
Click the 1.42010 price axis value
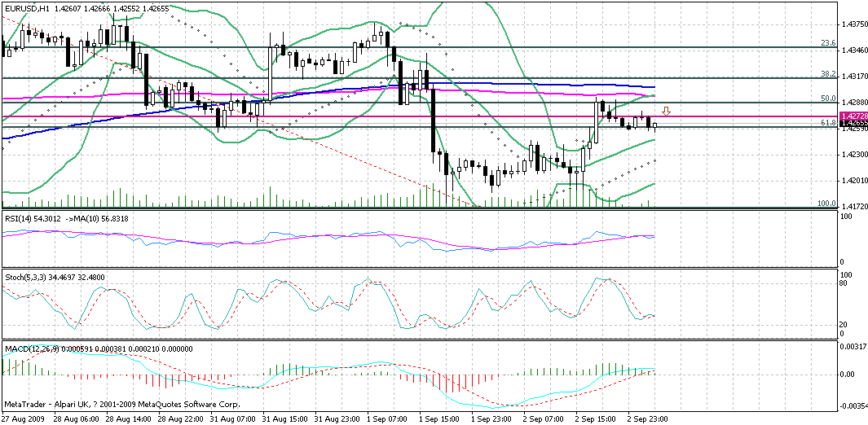tap(853, 180)
